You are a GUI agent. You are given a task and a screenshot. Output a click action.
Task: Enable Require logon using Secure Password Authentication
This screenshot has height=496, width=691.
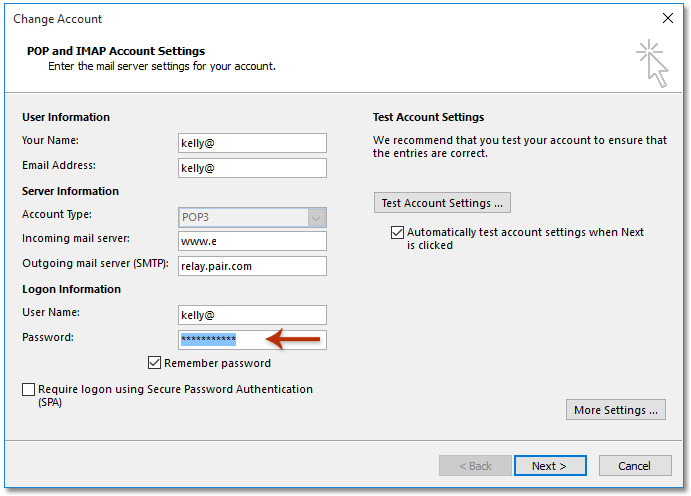(28, 389)
